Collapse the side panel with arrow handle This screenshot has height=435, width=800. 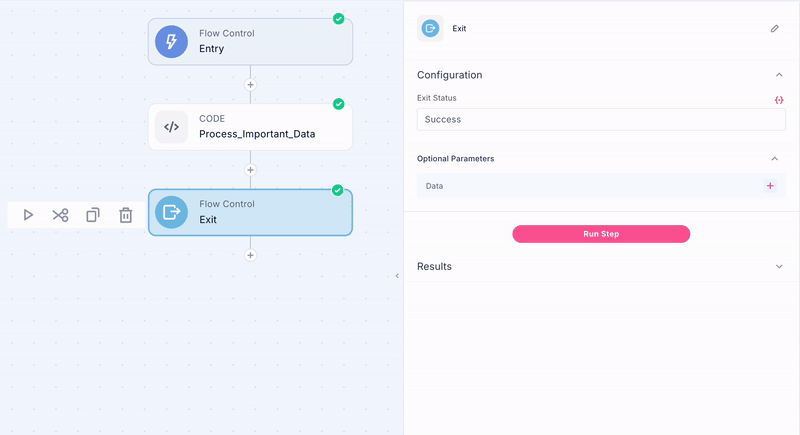398,276
